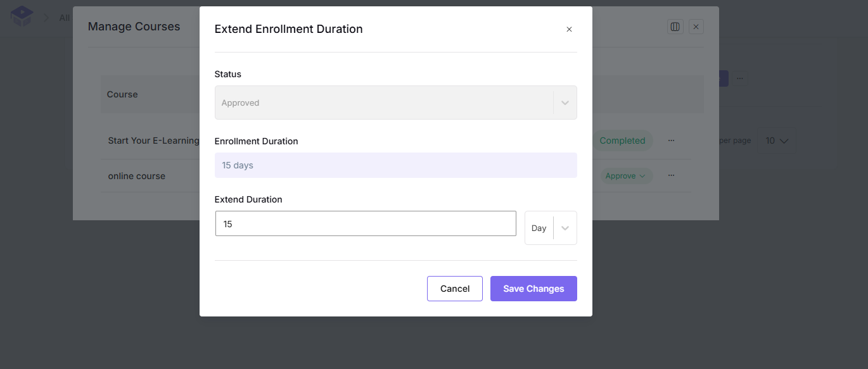Click the Extend Enrollment Duration heading
868x369 pixels.
[288, 29]
